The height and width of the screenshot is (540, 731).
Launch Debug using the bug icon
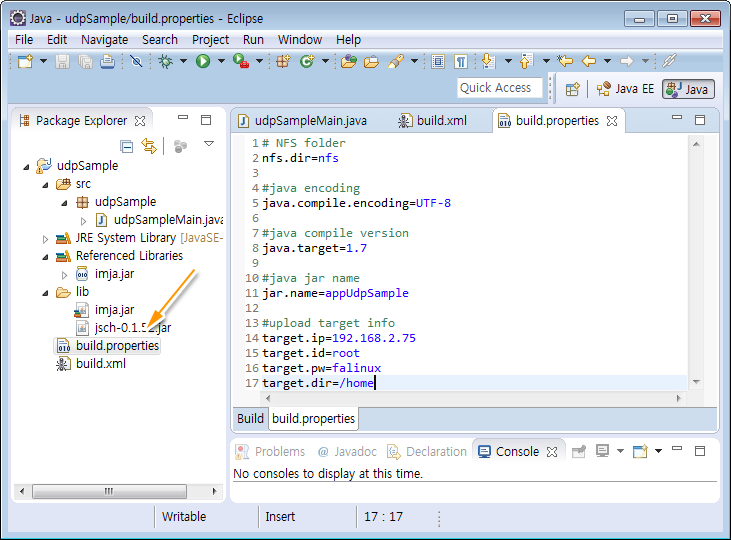click(165, 61)
